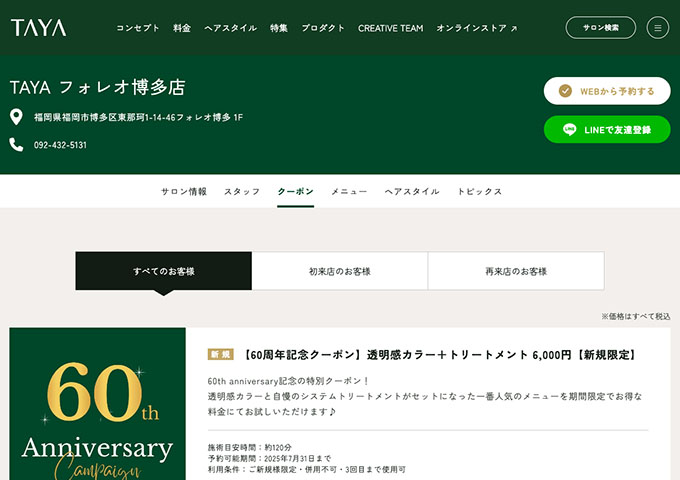
Task: Click the salon address text 福岡県福岡市博多区
Action: 138,117
